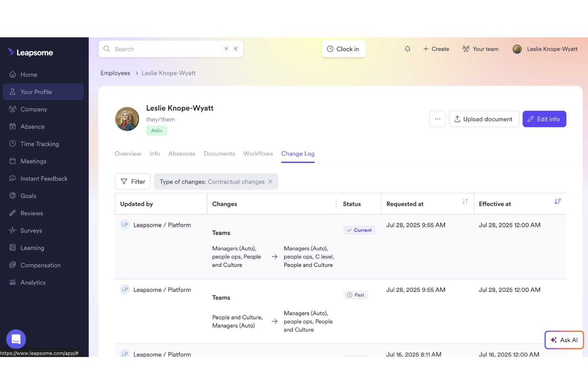Open Goals using the target icon
Image resolution: width=588 pixels, height=392 pixels.
pyautogui.click(x=13, y=195)
